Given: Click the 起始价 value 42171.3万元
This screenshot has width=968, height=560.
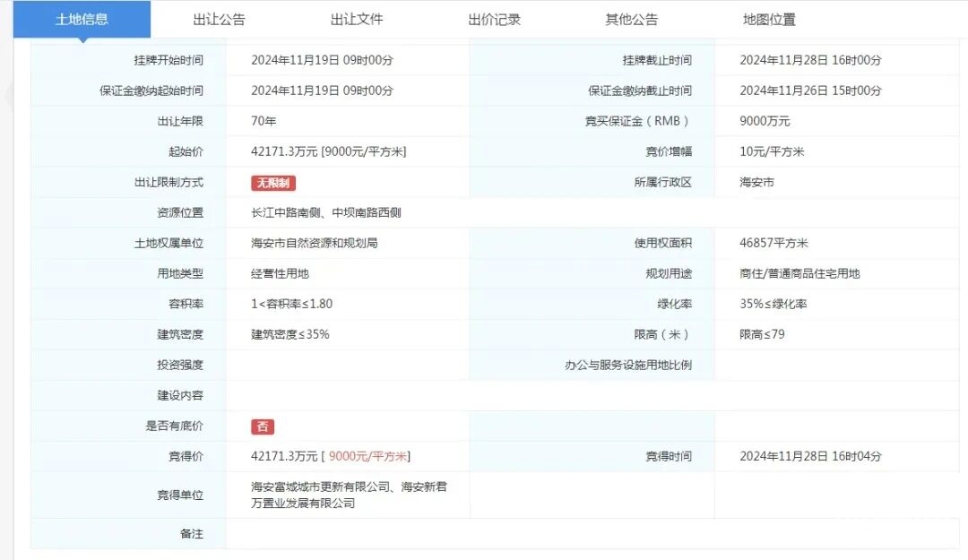Looking at the screenshot, I should click(284, 152).
